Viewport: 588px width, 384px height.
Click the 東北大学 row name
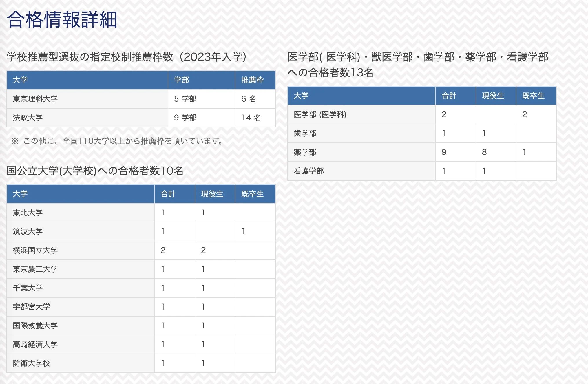click(28, 213)
